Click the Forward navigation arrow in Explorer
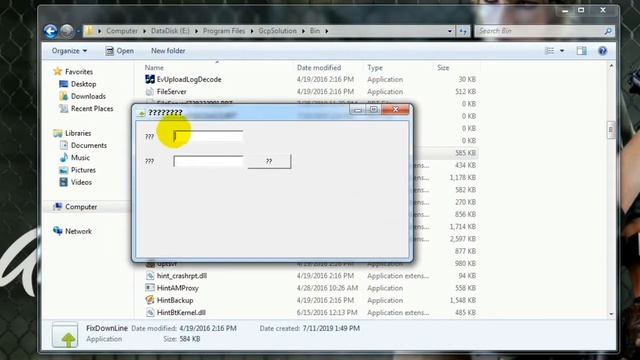 point(67,31)
